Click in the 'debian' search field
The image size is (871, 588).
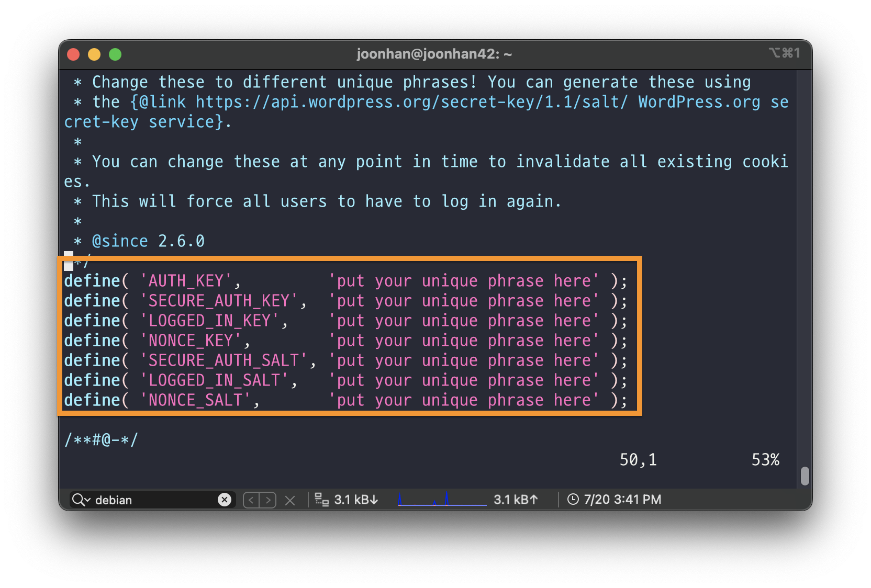[x=152, y=500]
